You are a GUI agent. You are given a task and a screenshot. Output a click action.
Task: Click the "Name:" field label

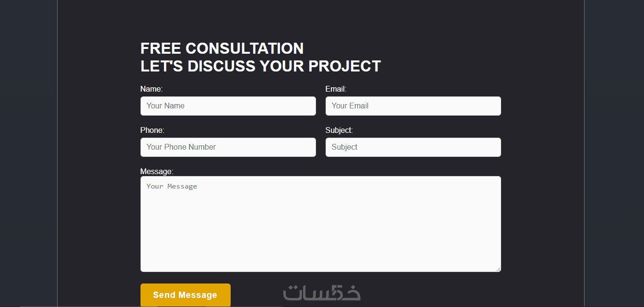click(x=152, y=89)
